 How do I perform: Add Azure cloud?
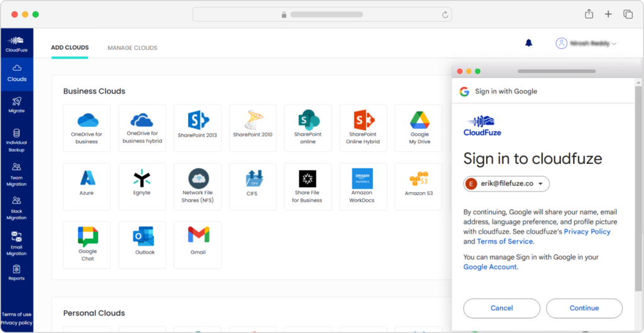pos(87,187)
